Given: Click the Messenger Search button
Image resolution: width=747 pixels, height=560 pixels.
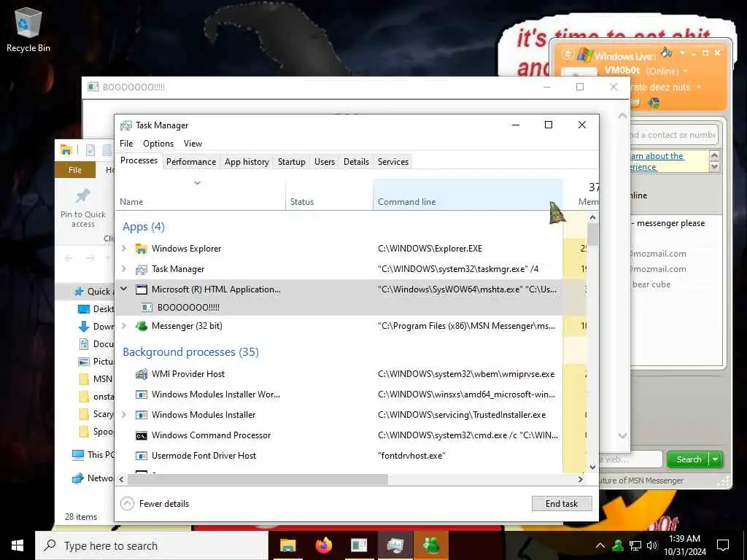Looking at the screenshot, I should click(689, 459).
